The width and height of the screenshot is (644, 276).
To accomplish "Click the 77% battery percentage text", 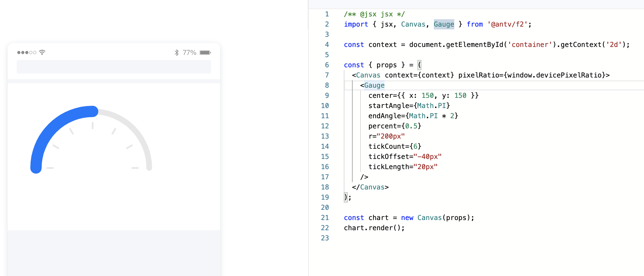I will click(x=189, y=53).
